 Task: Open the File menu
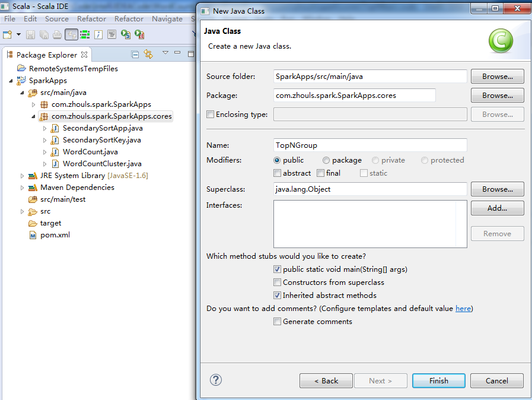[x=9, y=18]
